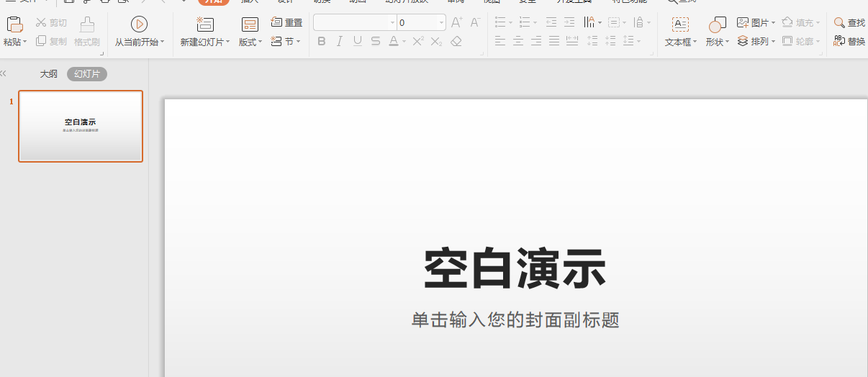Start slideshow from current slide icon
The height and width of the screenshot is (377, 868).
pyautogui.click(x=139, y=24)
